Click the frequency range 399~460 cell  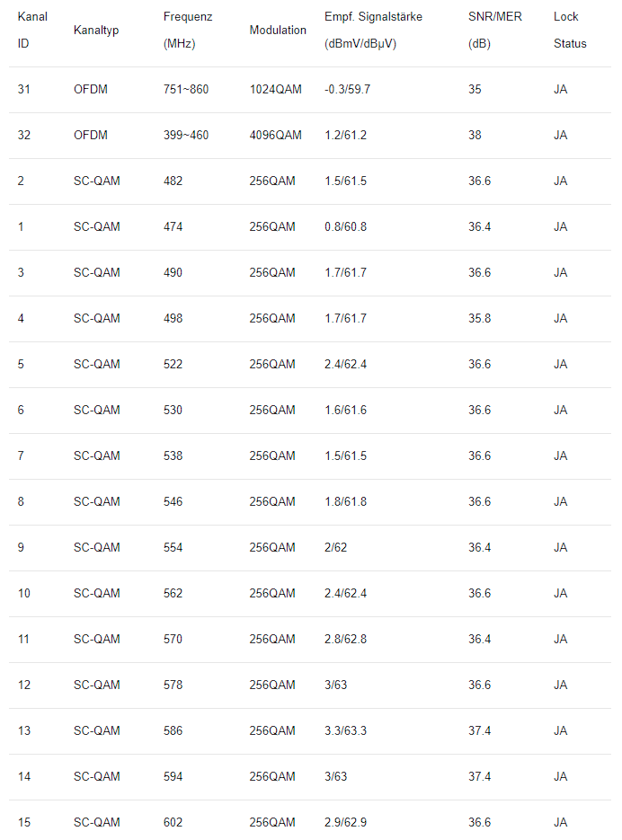(185, 136)
